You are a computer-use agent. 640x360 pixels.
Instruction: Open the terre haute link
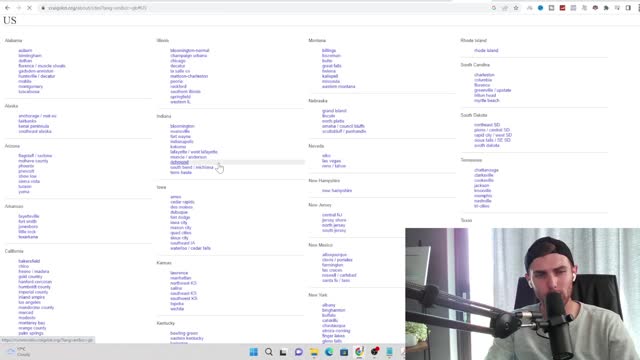[181, 172]
